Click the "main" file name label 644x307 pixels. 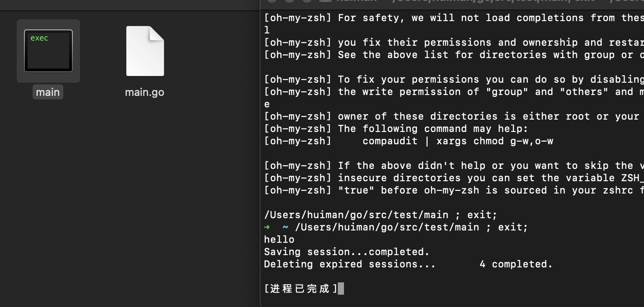coord(48,92)
